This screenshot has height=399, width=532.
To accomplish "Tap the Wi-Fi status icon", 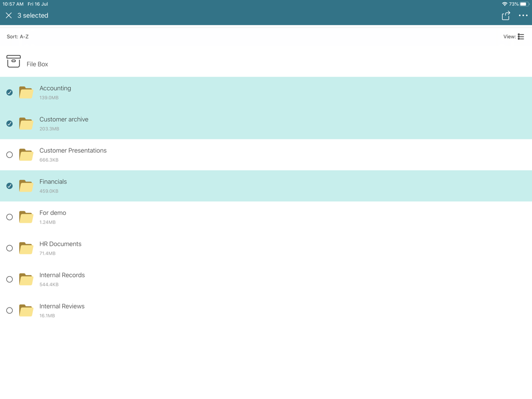I will click(504, 4).
